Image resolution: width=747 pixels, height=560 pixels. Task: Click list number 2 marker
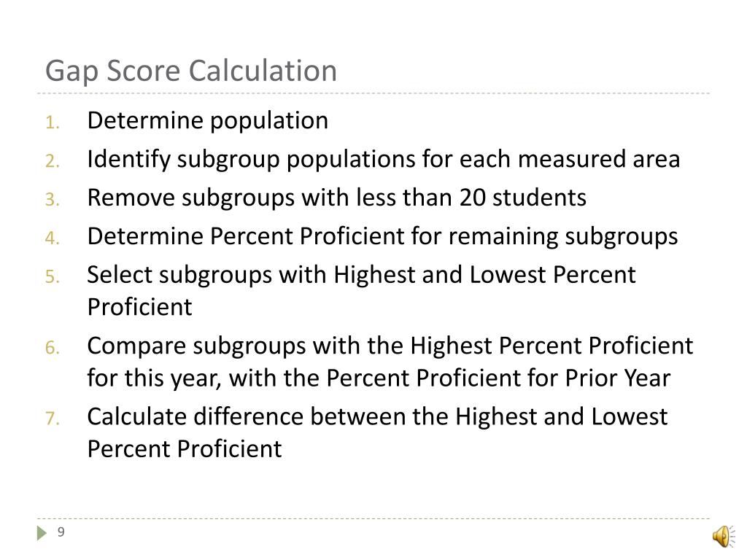point(53,161)
